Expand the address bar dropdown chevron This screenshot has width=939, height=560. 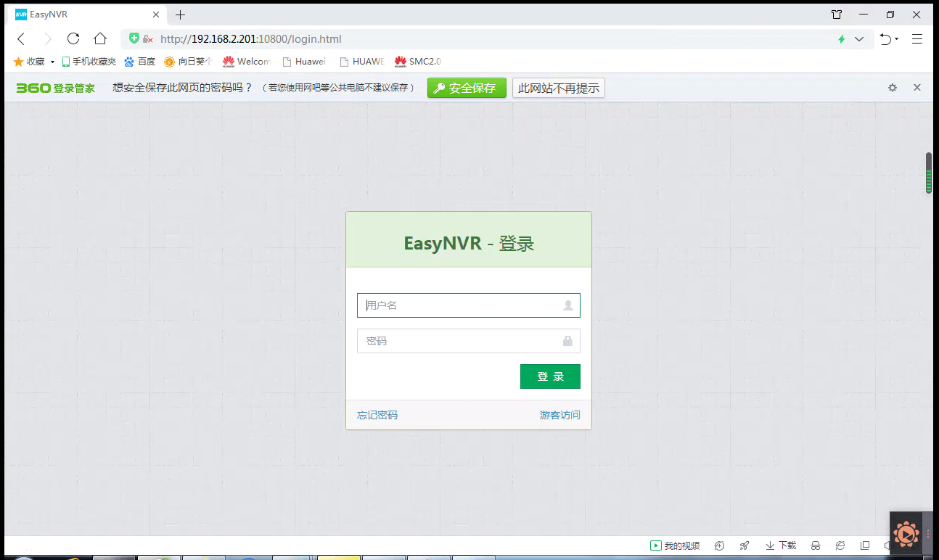(859, 39)
